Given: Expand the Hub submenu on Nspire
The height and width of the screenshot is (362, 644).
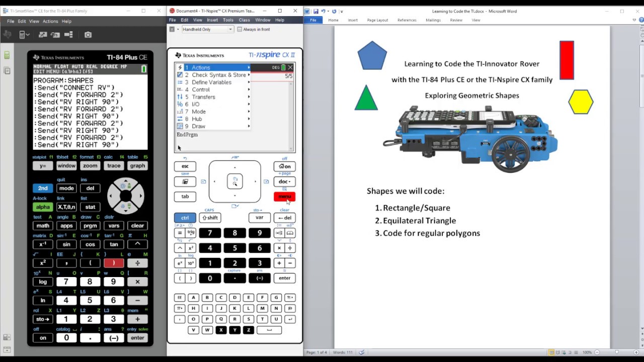Looking at the screenshot, I should pyautogui.click(x=213, y=119).
